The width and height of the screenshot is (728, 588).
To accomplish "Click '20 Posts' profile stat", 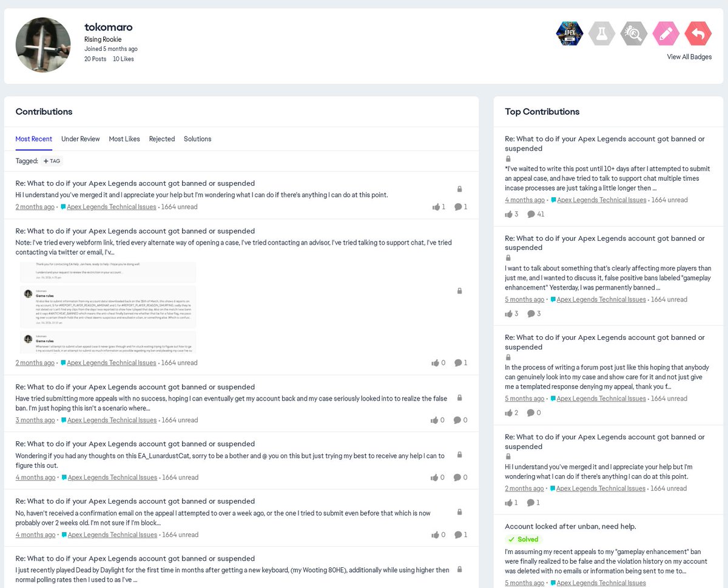I will (x=95, y=59).
